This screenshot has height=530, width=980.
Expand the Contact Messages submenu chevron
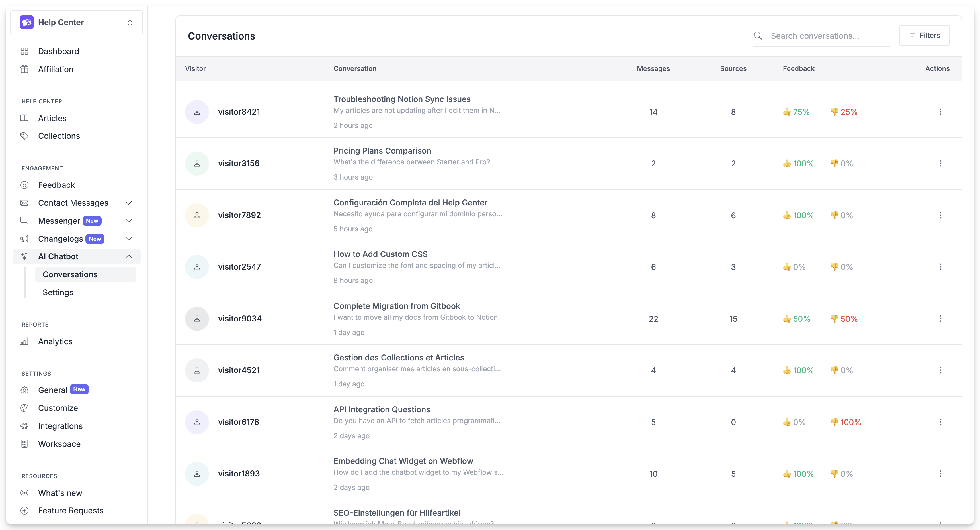click(129, 203)
